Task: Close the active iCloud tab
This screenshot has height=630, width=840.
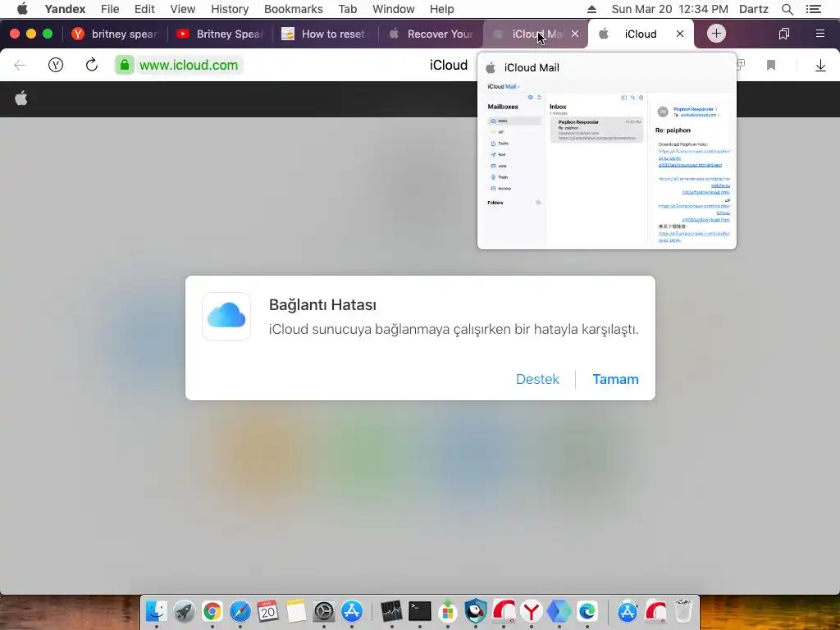Action: (x=680, y=34)
